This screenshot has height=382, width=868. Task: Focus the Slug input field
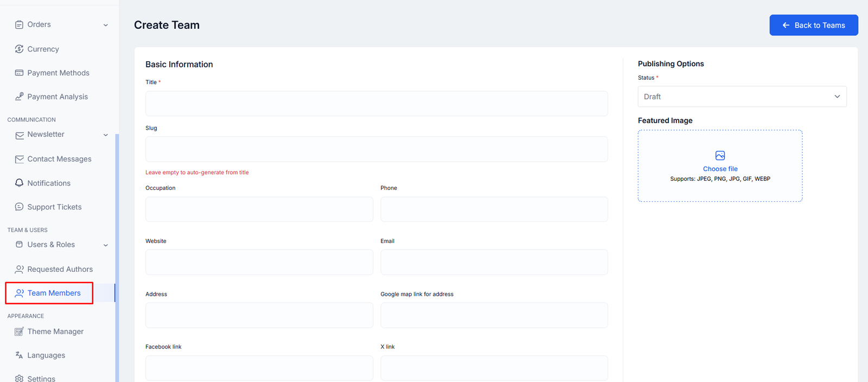[376, 149]
